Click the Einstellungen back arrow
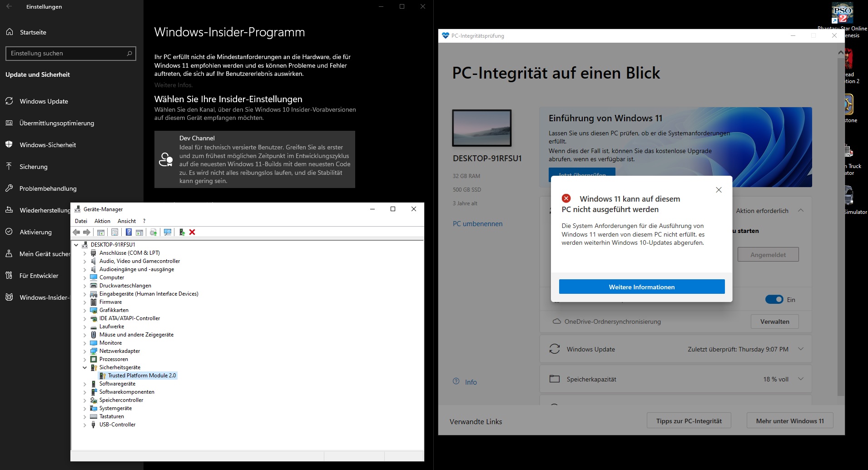The width and height of the screenshot is (868, 470). (9, 6)
